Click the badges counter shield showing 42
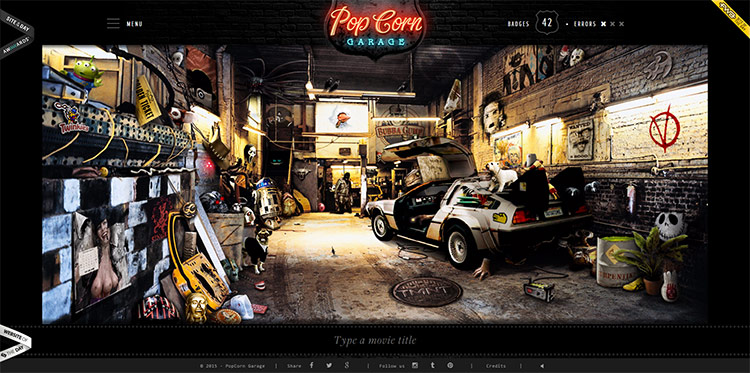 [547, 22]
